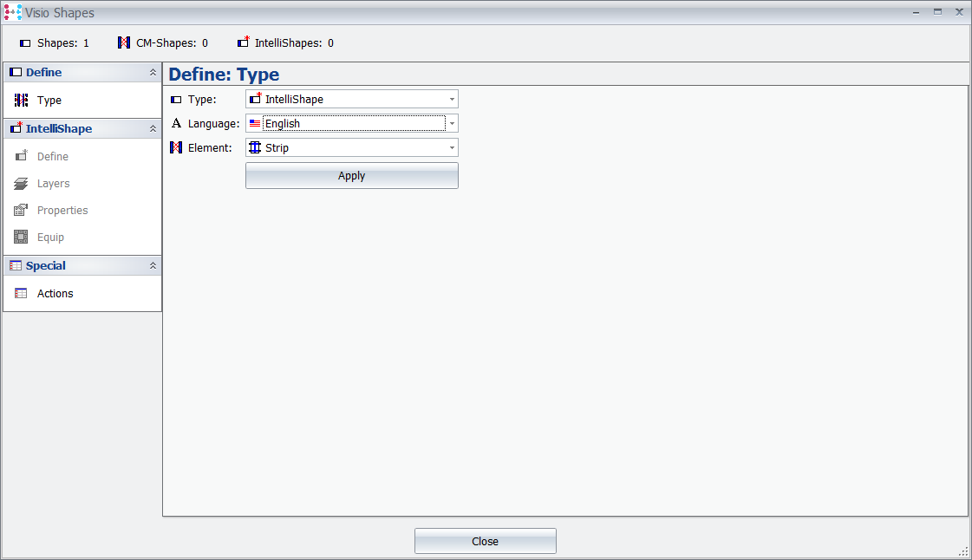Open the Type dropdown arrow
Viewport: 972px width, 560px height.
tap(452, 99)
